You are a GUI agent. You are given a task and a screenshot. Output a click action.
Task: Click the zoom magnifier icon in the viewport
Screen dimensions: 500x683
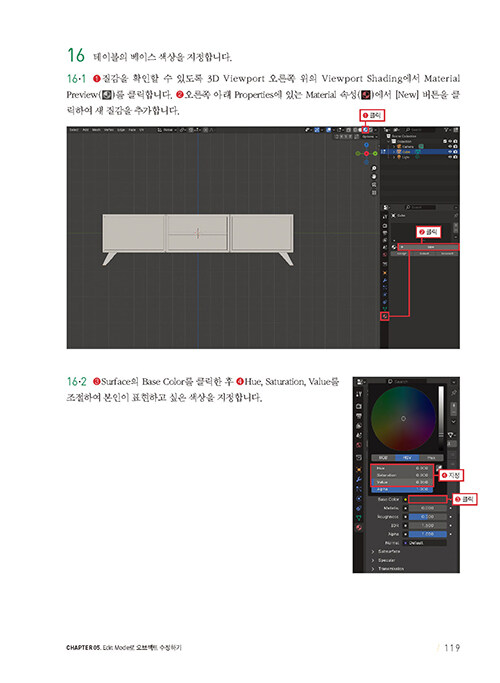pyautogui.click(x=374, y=168)
